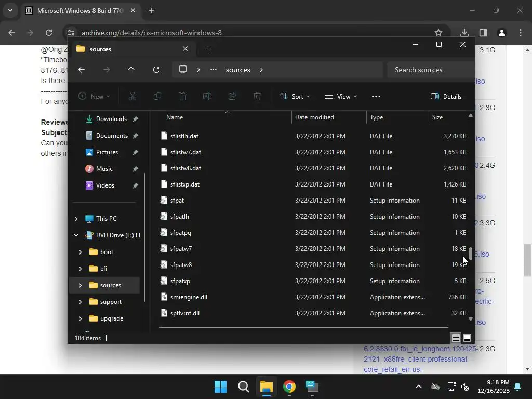
Task: Open taskbar Search
Action: tap(244, 387)
